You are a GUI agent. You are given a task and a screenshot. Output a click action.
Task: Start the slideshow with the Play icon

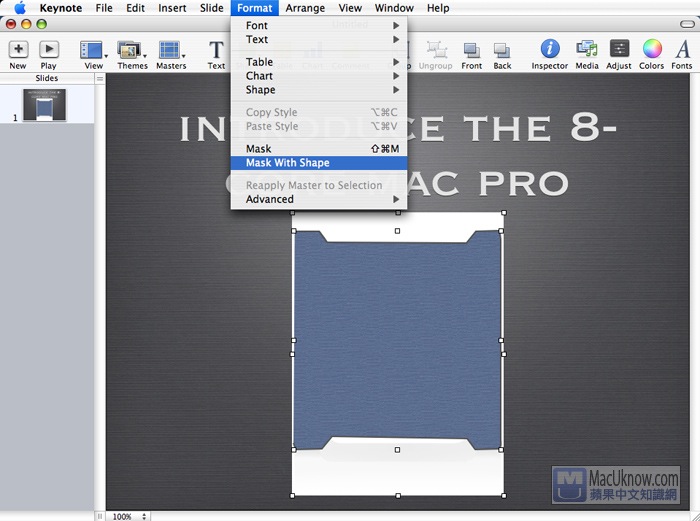click(x=49, y=50)
